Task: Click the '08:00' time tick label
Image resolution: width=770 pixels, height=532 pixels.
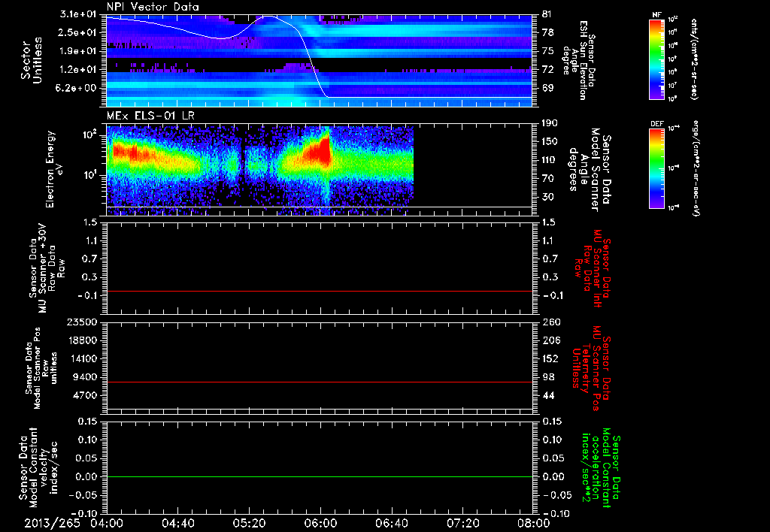Action: 534,523
